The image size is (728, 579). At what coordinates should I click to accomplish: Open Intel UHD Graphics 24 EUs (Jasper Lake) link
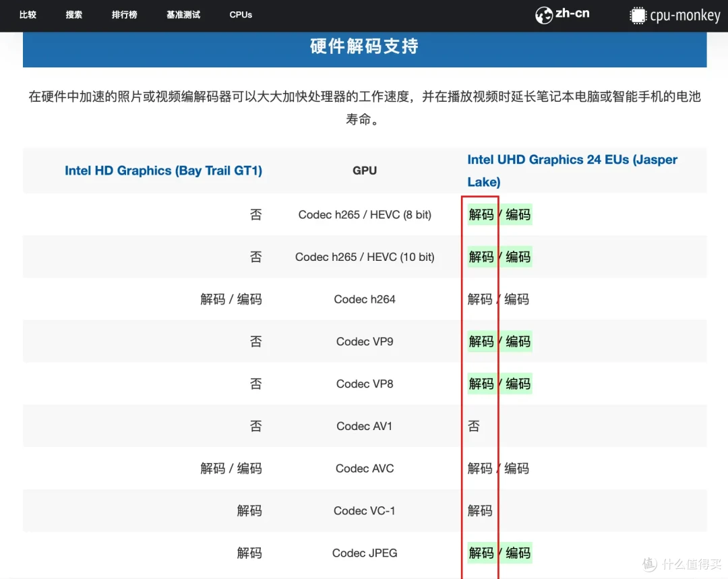coord(572,171)
